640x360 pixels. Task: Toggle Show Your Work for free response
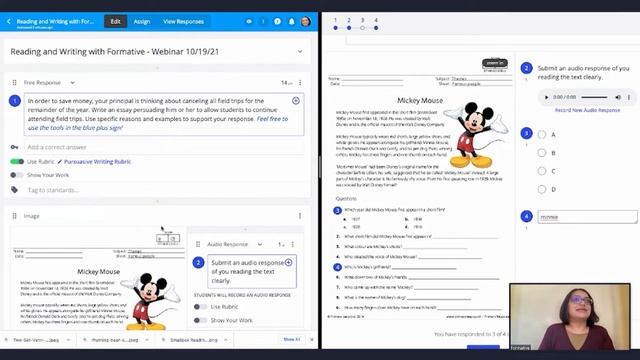pos(17,175)
